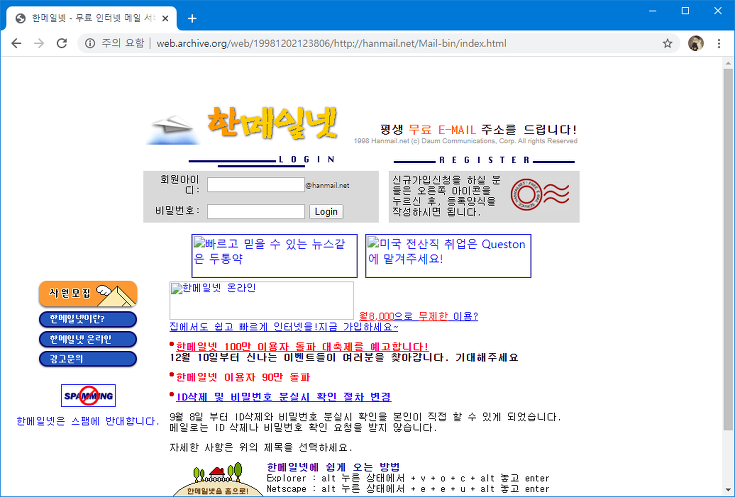Click the browser back arrow

tap(16, 44)
